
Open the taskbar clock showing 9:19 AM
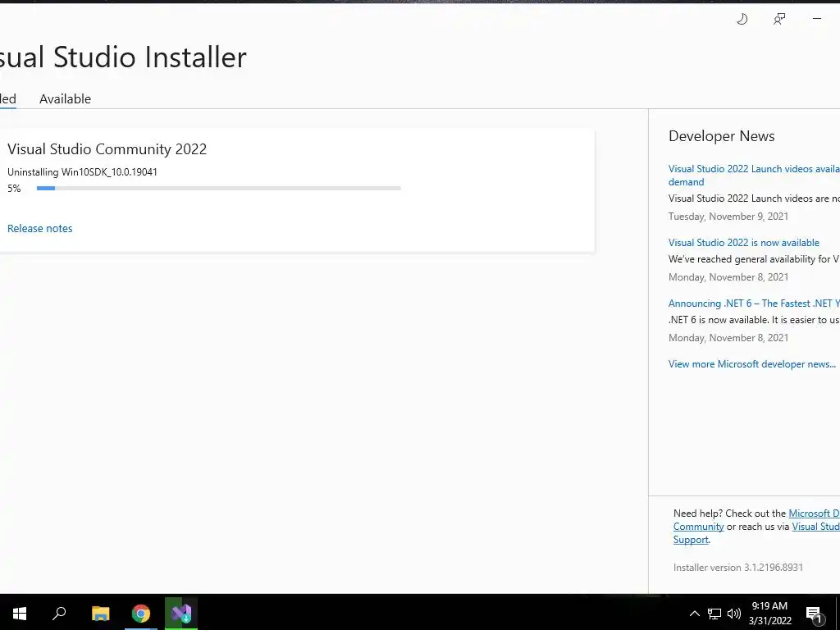[x=769, y=613]
